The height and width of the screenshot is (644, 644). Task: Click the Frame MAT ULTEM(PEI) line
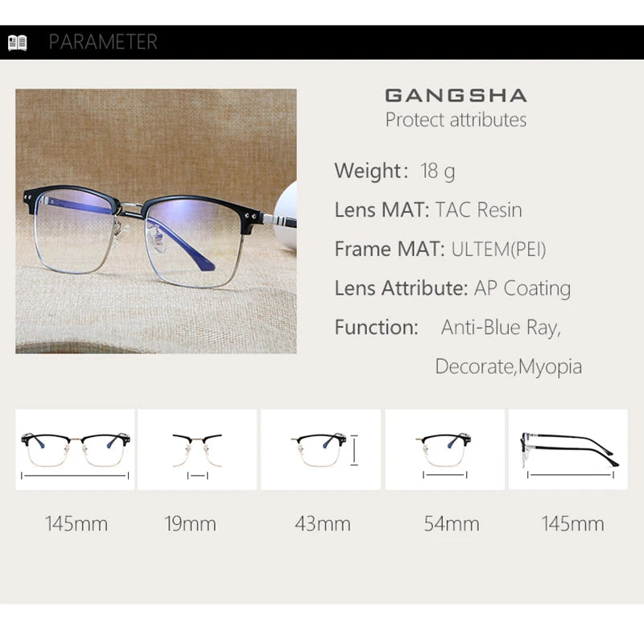click(x=440, y=249)
